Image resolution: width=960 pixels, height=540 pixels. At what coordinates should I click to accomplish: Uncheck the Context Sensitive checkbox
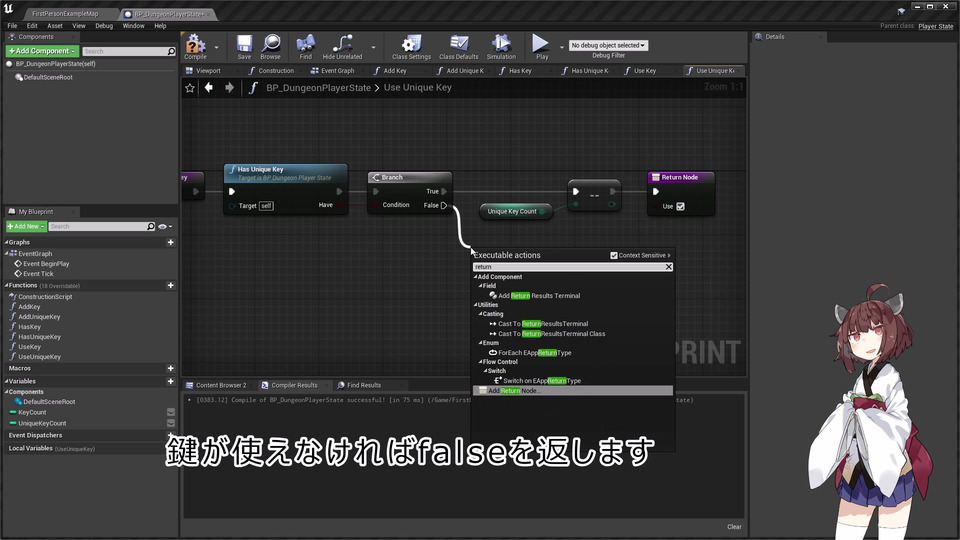pos(614,256)
